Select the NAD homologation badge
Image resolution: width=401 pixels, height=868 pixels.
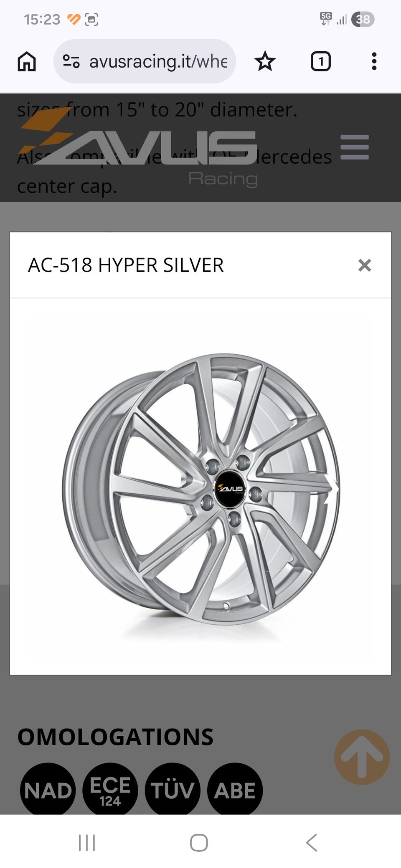[48, 789]
